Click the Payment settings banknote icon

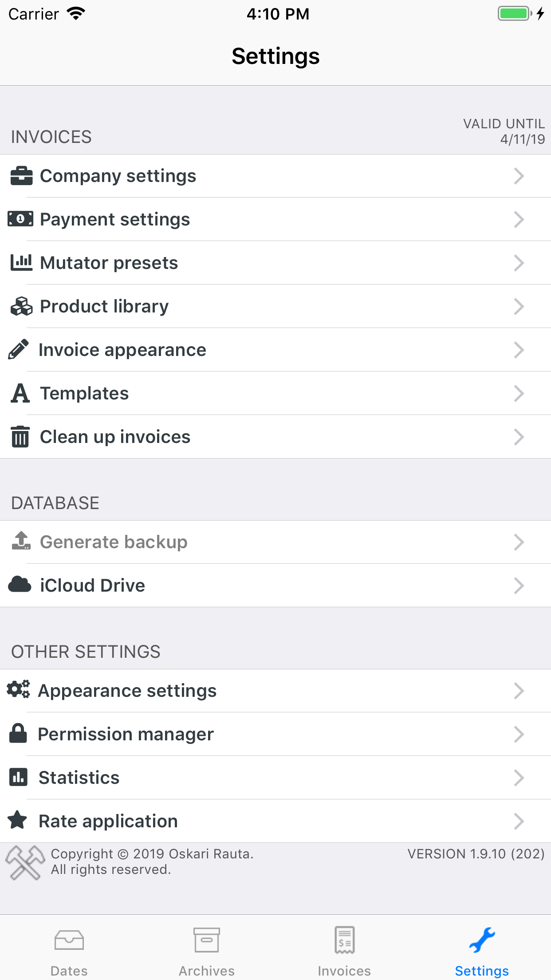click(21, 219)
